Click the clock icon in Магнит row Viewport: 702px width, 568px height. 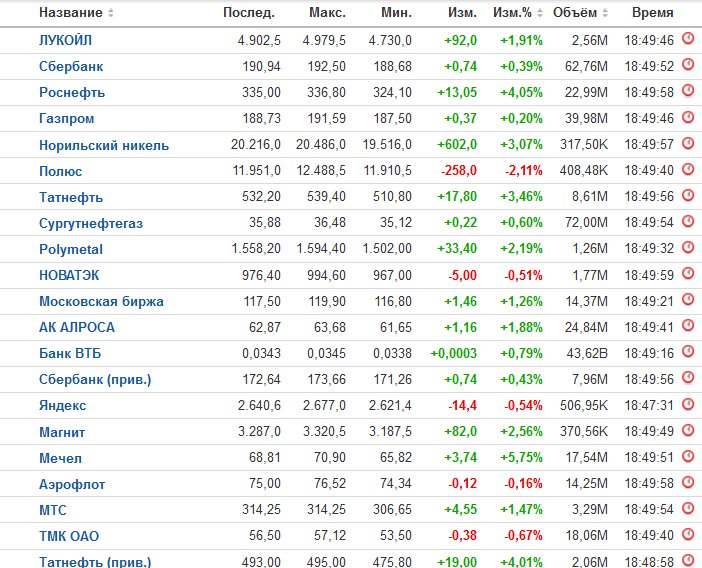(688, 430)
